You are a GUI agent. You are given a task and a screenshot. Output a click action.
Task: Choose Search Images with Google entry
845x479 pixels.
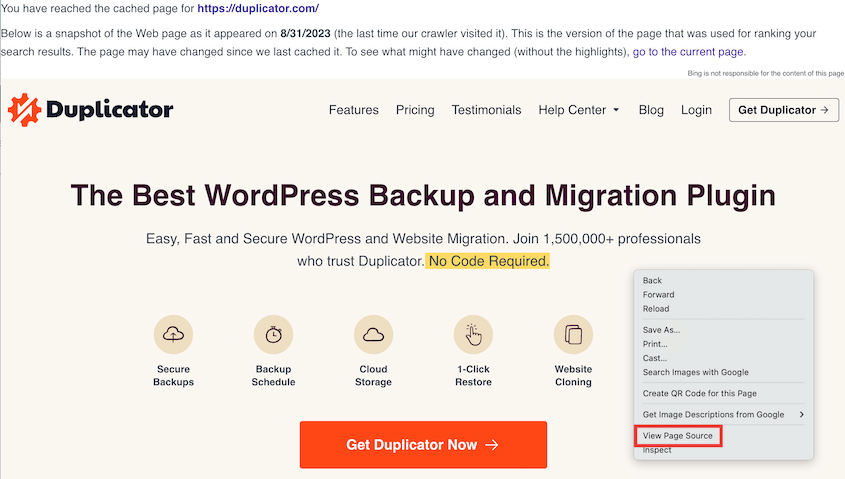[x=695, y=372]
